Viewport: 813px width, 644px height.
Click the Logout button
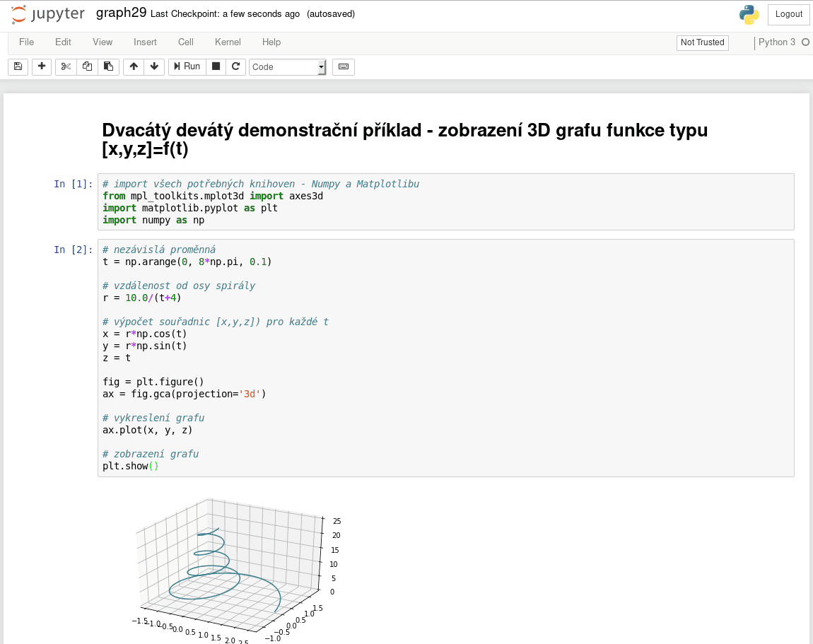click(789, 15)
